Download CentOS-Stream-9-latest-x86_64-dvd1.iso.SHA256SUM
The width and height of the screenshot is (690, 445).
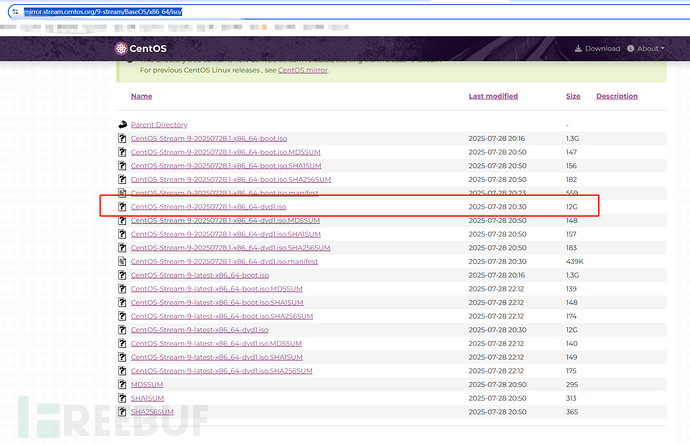217,370
